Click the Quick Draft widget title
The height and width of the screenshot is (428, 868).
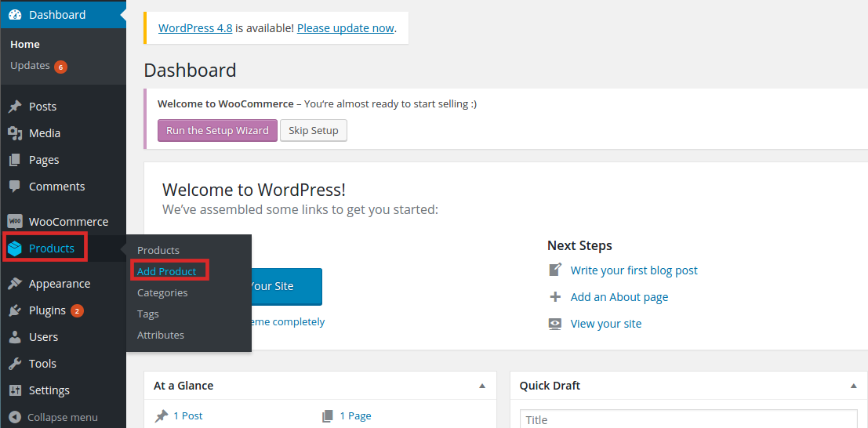(x=550, y=386)
